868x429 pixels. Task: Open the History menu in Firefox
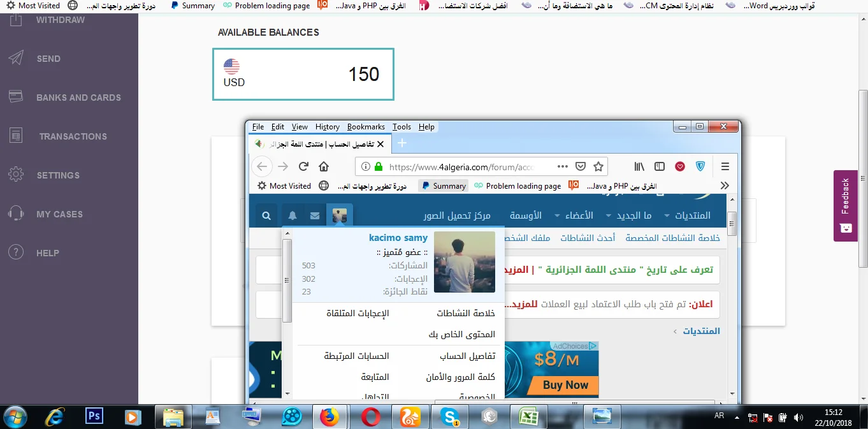pos(327,127)
